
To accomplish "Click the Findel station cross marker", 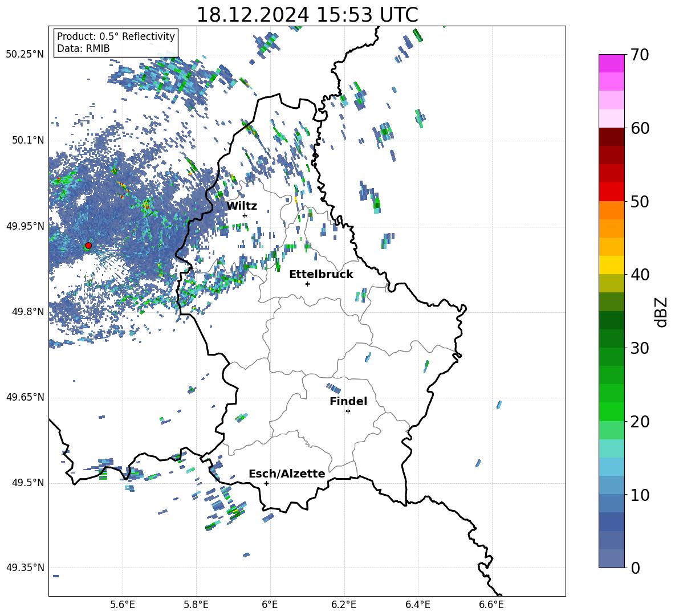I will point(348,411).
